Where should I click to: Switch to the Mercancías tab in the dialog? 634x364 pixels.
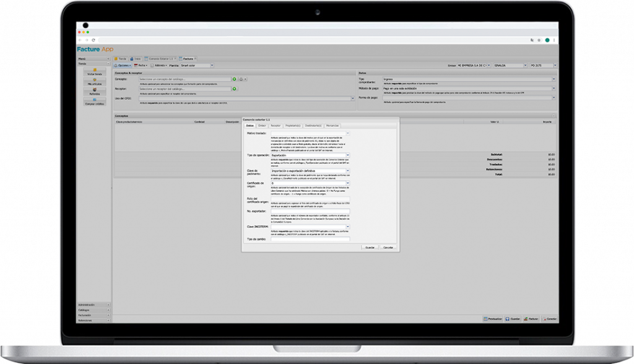tap(332, 125)
